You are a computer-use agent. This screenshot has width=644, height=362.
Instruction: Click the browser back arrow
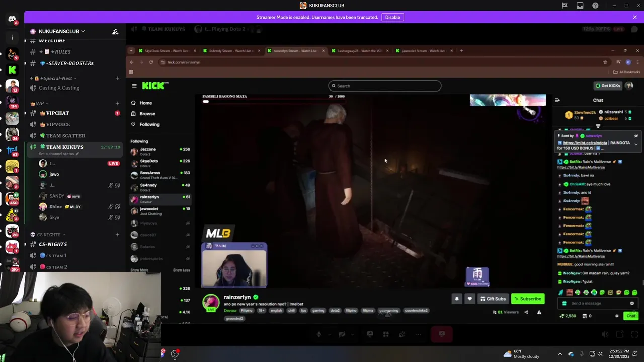[132, 62]
